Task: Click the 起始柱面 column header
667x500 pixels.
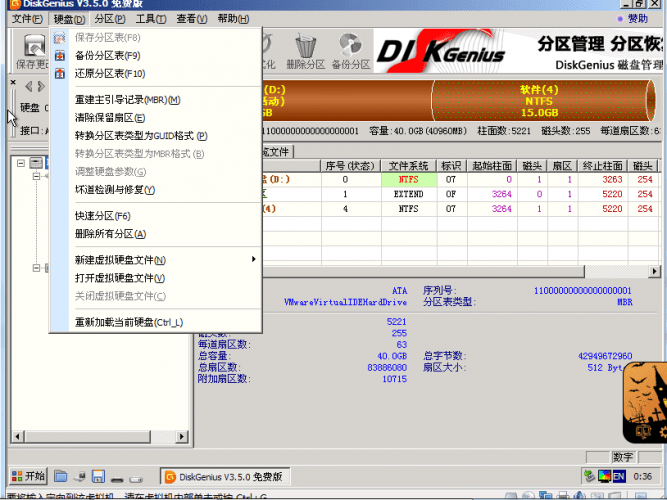Action: pyautogui.click(x=492, y=166)
